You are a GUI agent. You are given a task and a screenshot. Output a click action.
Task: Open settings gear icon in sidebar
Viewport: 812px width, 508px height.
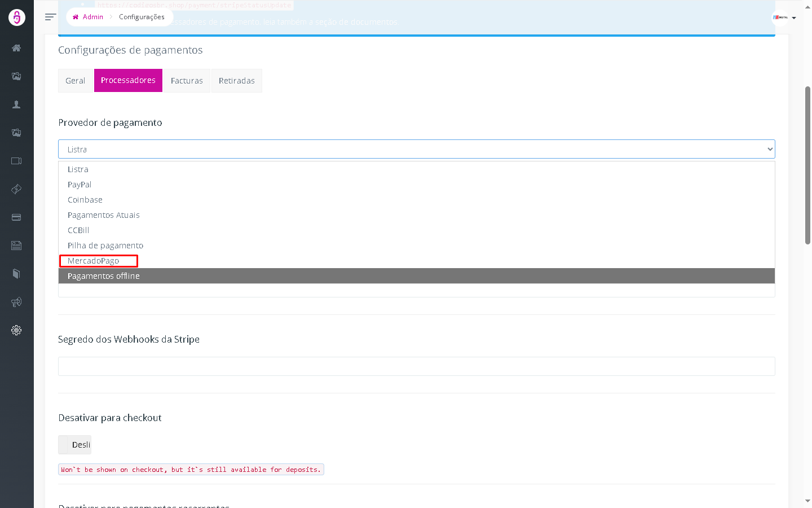click(x=16, y=330)
